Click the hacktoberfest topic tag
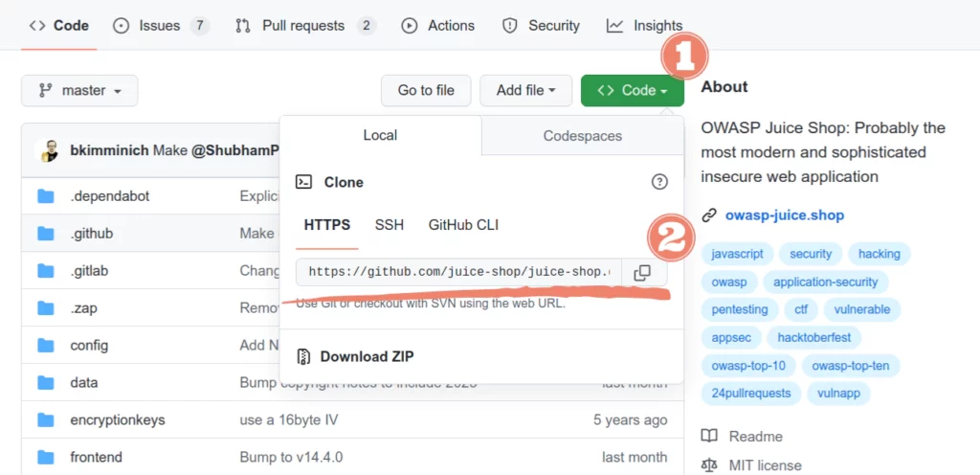The width and height of the screenshot is (980, 475). pyautogui.click(x=813, y=337)
